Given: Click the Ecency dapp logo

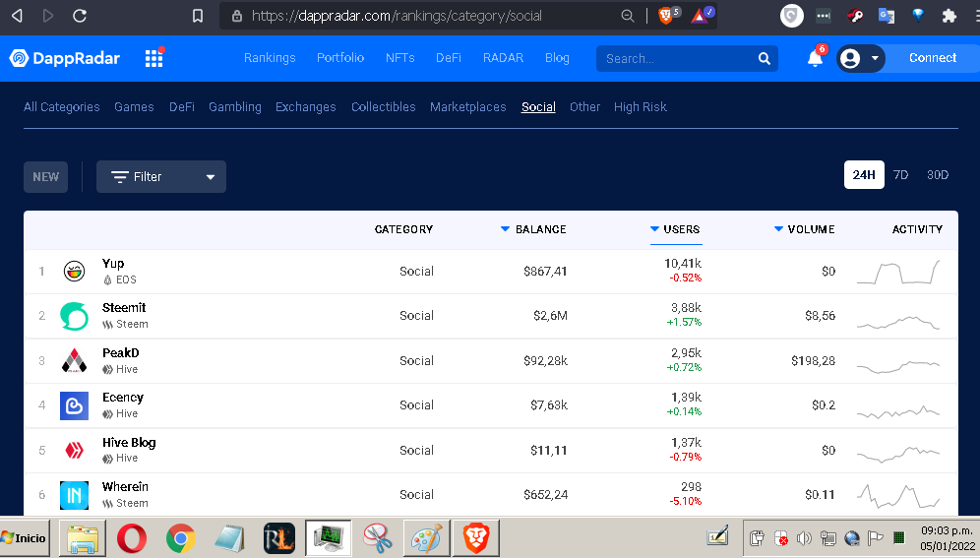Looking at the screenshot, I should coord(75,405).
